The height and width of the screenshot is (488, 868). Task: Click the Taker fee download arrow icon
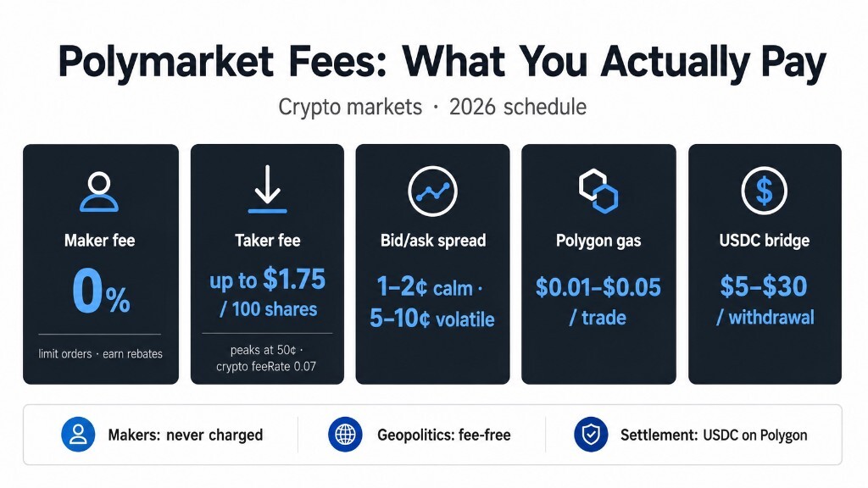pyautogui.click(x=267, y=189)
